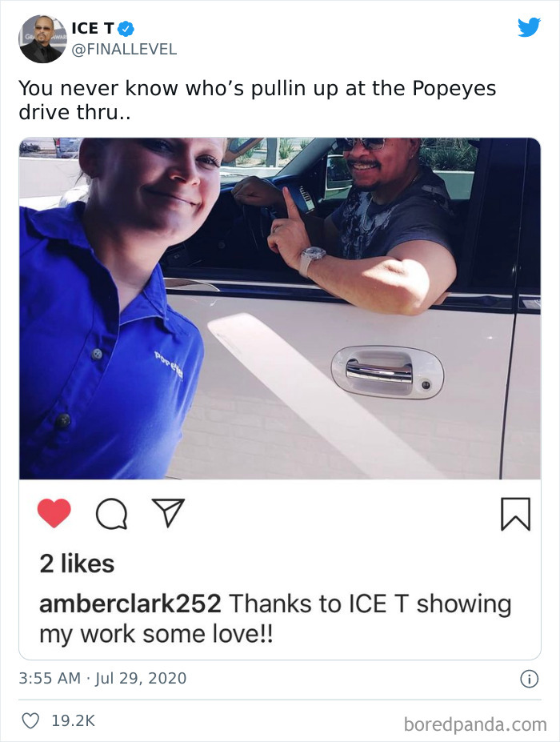Click the tweet info circle icon

(529, 679)
